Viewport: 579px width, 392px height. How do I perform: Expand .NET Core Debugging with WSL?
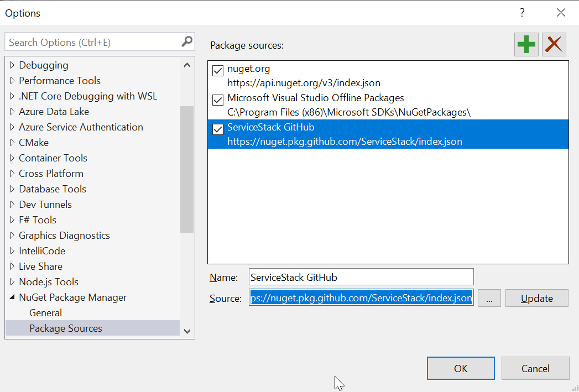point(12,96)
